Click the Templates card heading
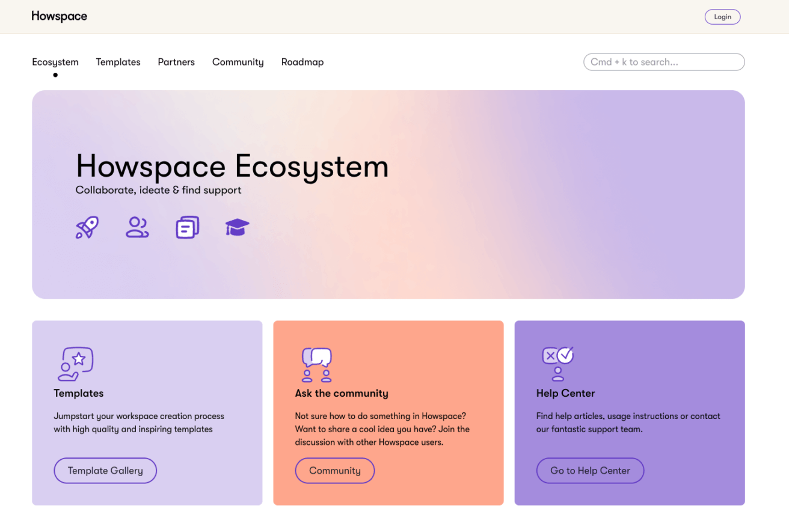 click(x=79, y=393)
